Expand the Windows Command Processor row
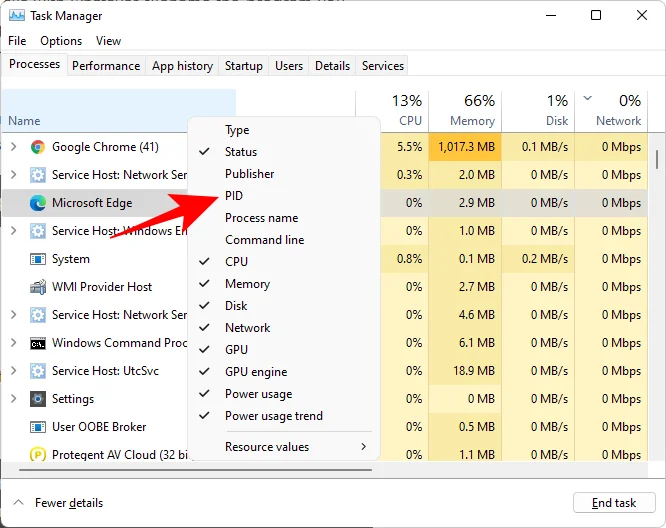666x528 pixels. point(14,343)
